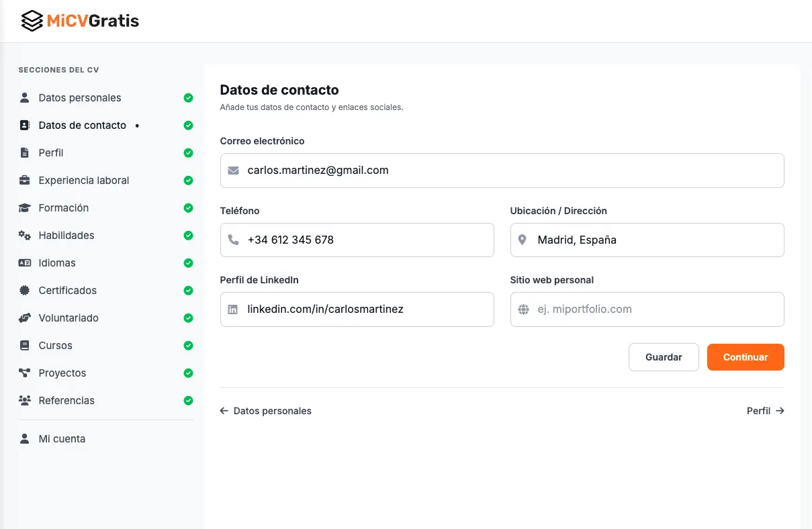812x529 pixels.
Task: Go forward to Perfil using the arrow link
Action: pos(765,410)
